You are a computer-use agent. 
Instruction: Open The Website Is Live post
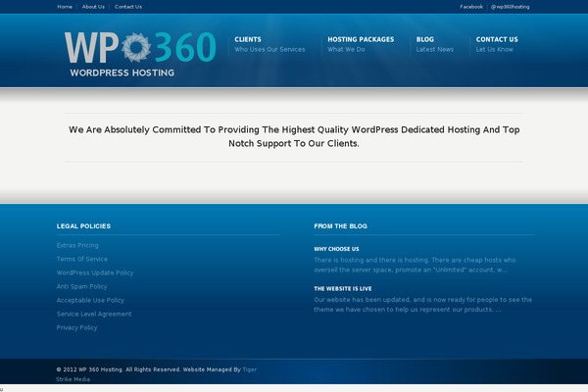coord(343,288)
